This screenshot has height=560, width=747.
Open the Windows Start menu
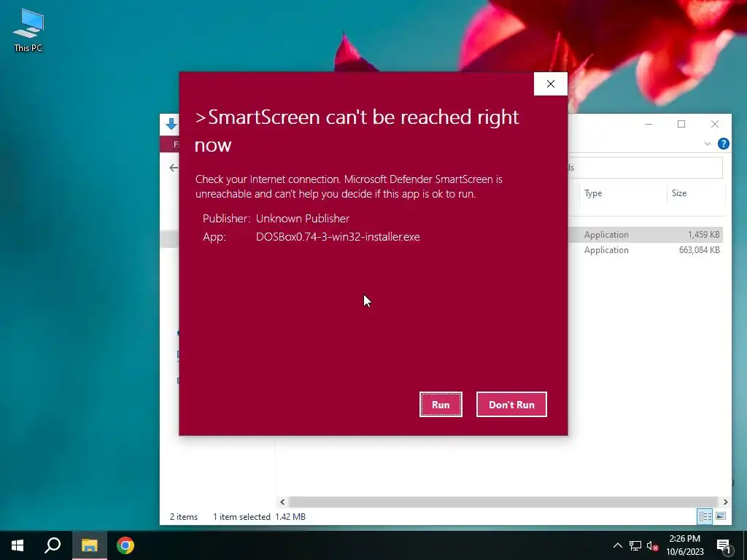(x=18, y=545)
